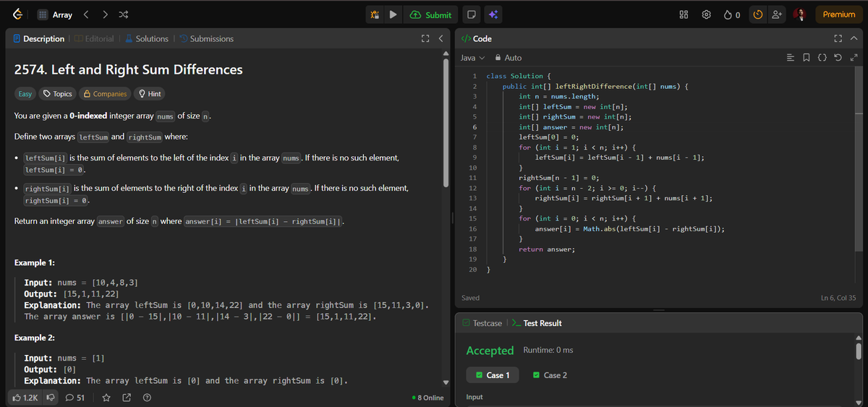Screen dimensions: 868x407
Task: Open the AI sparkle assistant icon
Action: 492,14
